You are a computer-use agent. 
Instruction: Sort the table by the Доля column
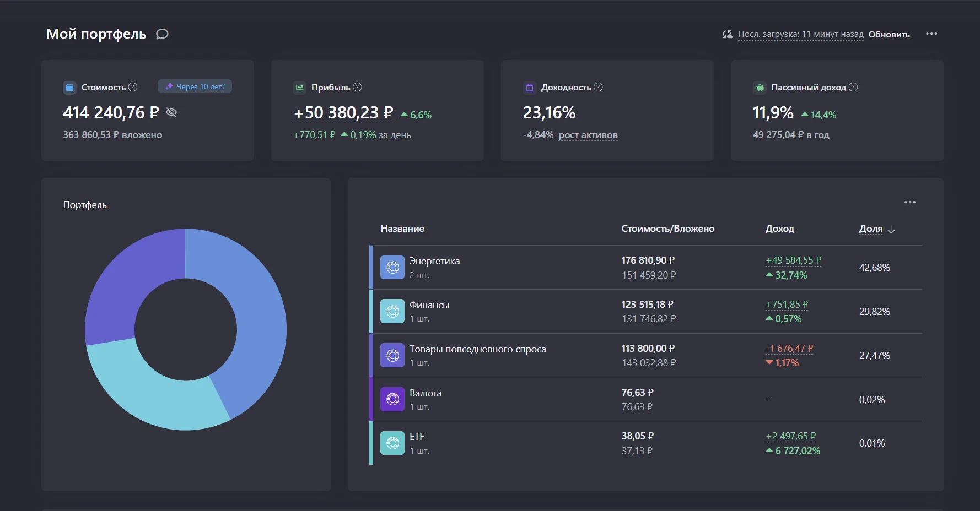(876, 229)
